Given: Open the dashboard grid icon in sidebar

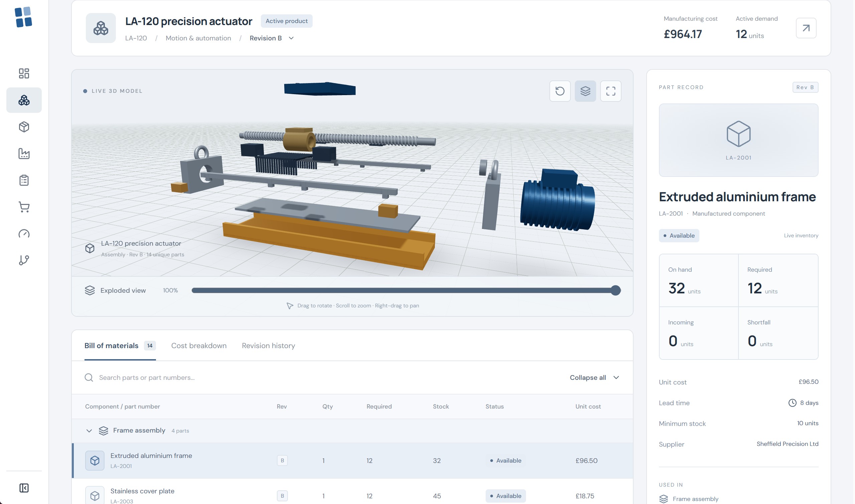Looking at the screenshot, I should [24, 73].
